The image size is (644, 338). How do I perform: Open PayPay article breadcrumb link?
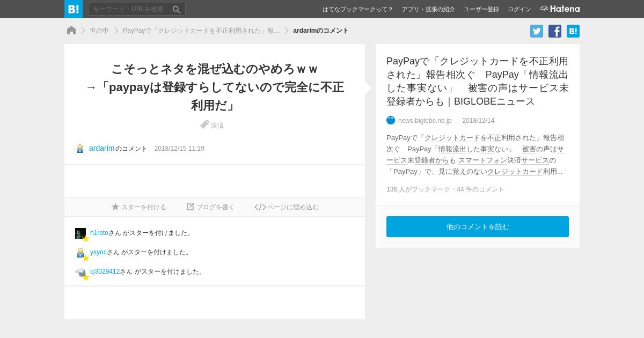pos(201,31)
